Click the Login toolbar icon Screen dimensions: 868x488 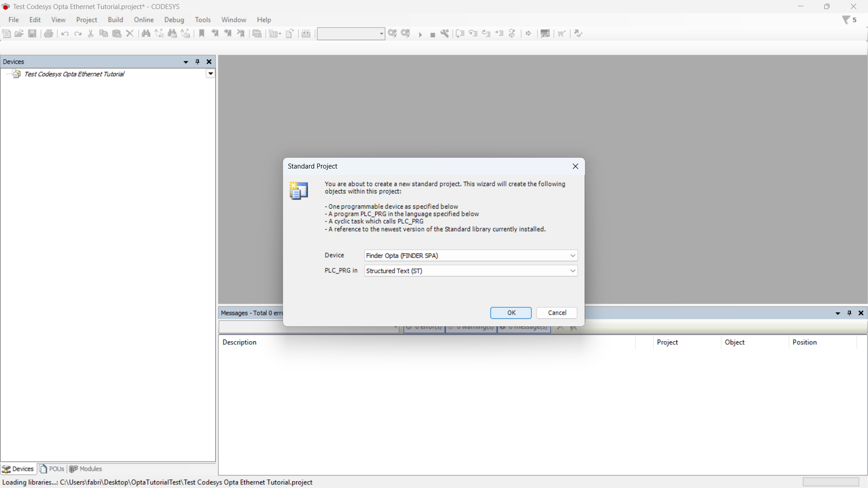pos(392,33)
